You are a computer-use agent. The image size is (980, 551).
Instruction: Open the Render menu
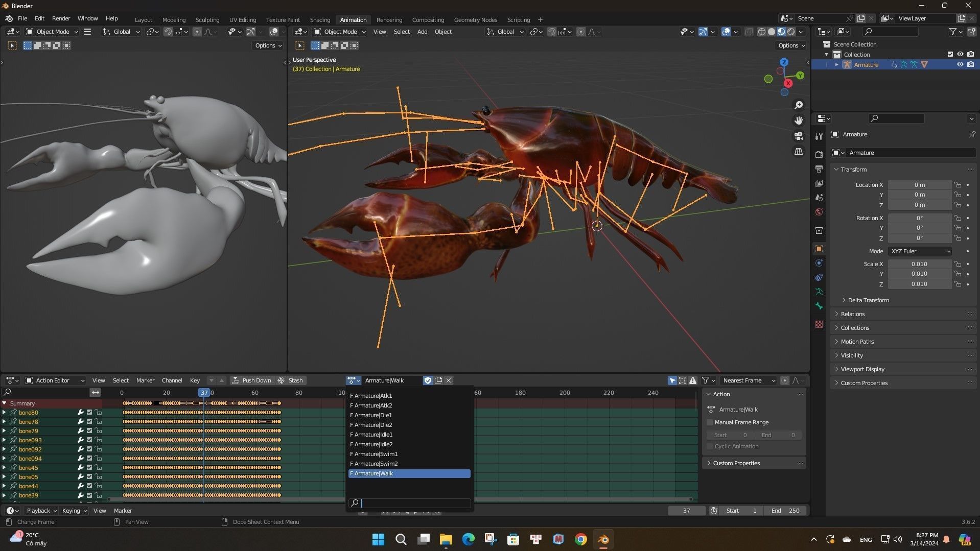[x=61, y=18]
